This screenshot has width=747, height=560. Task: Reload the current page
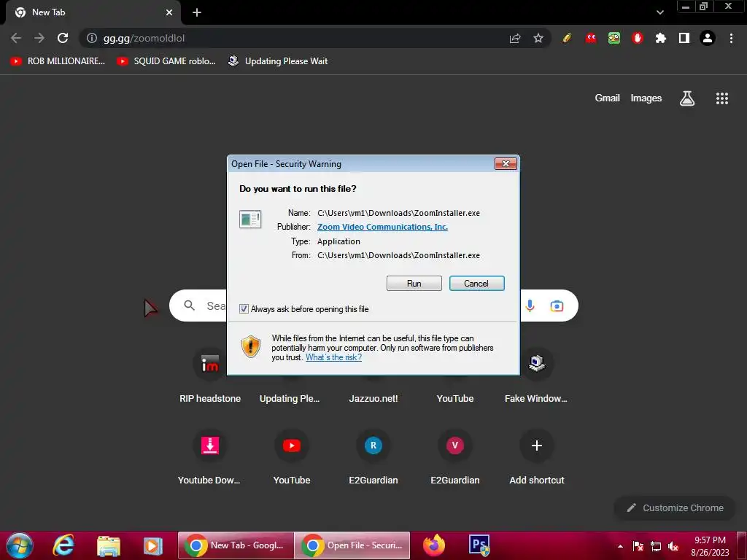[63, 38]
